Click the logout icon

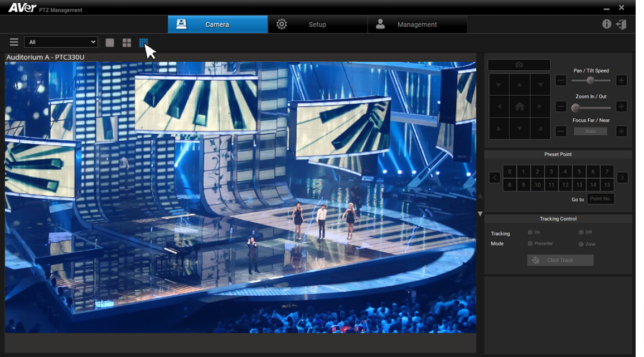(x=621, y=25)
